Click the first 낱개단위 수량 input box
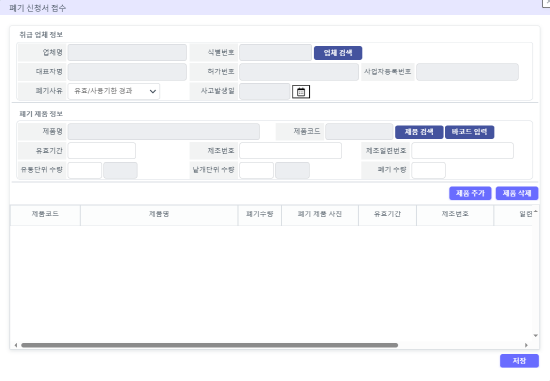 [x=256, y=170]
